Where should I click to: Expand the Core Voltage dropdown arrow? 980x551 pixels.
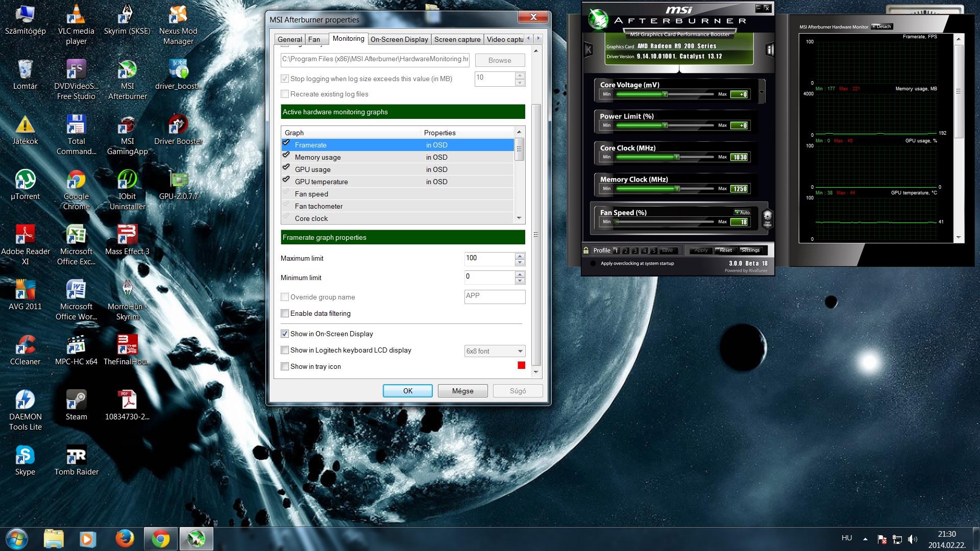point(762,92)
